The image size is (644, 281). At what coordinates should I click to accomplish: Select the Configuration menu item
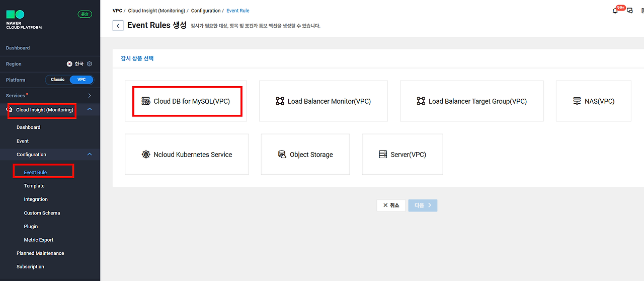click(31, 155)
